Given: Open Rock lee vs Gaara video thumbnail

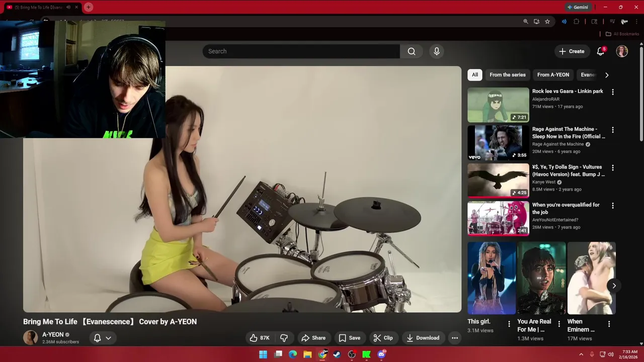Looking at the screenshot, I should coord(498,105).
